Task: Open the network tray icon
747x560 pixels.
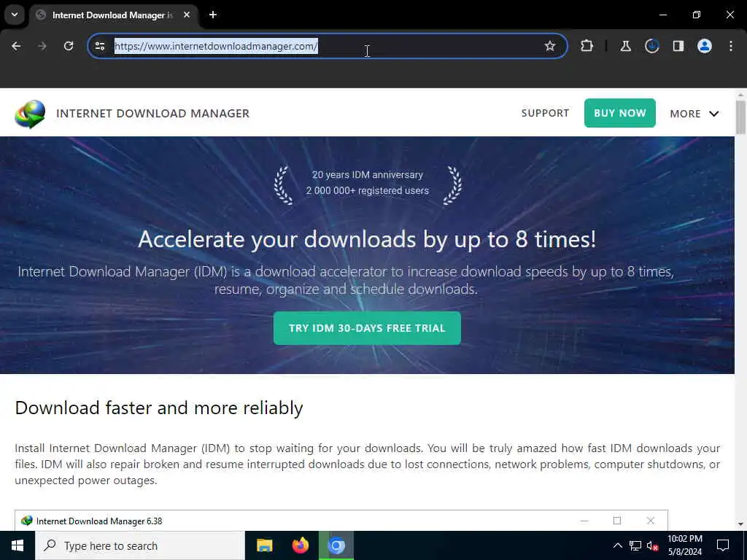Action: (x=635, y=545)
